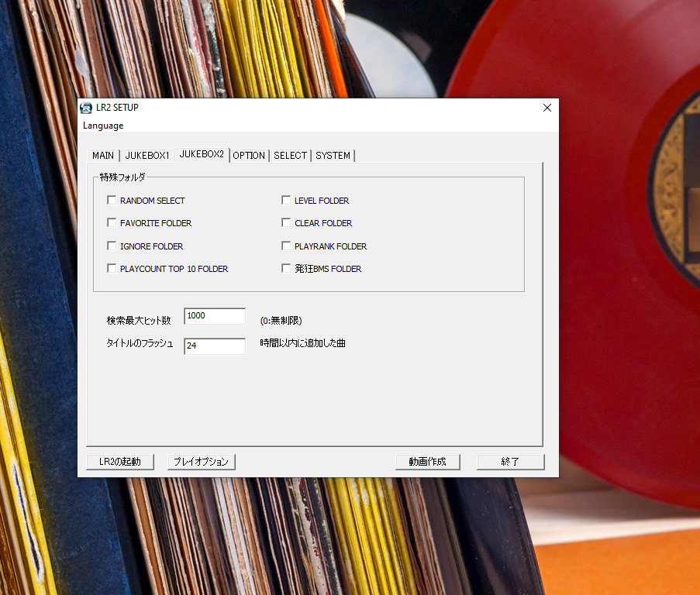
Task: Close the LR2 SETUP window
Action: [x=547, y=108]
